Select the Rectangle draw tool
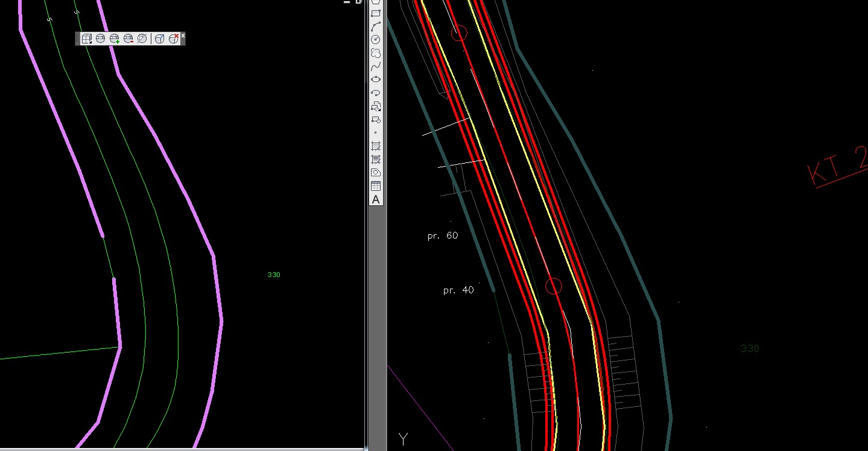868x451 pixels. point(376,13)
